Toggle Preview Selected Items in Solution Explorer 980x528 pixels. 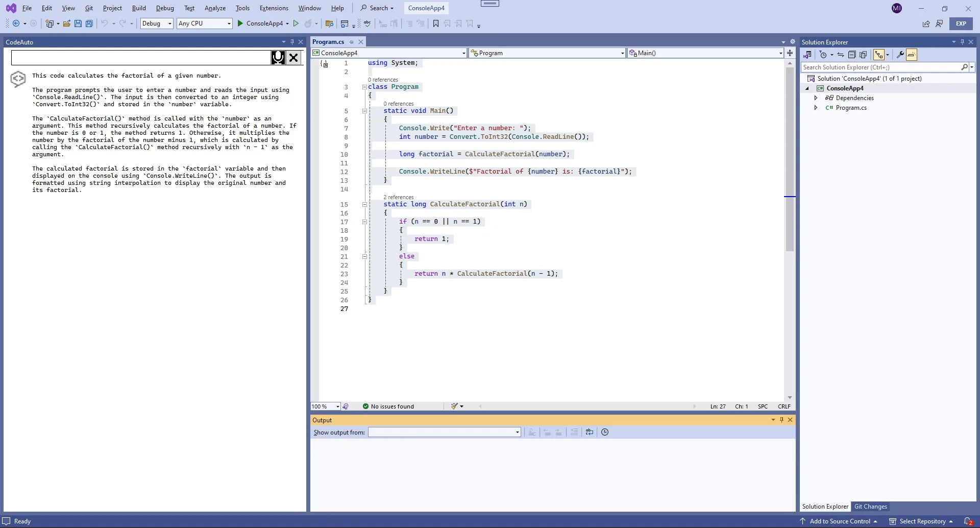[x=912, y=55]
